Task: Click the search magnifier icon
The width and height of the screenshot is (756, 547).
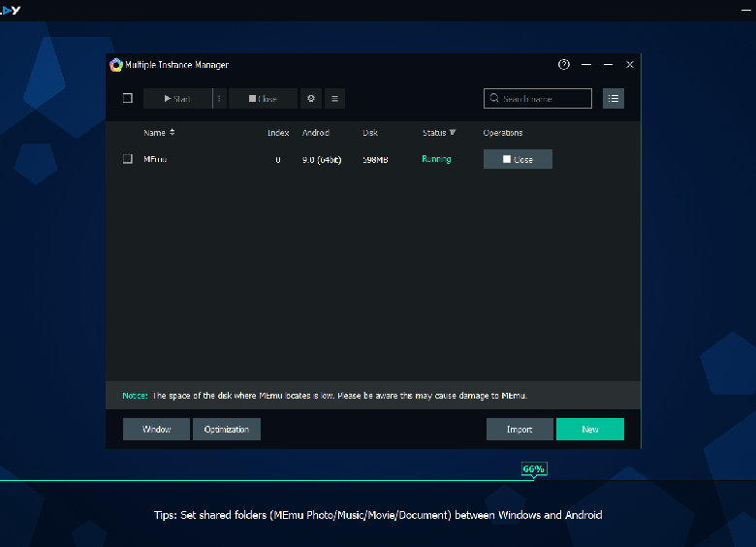Action: [x=494, y=98]
